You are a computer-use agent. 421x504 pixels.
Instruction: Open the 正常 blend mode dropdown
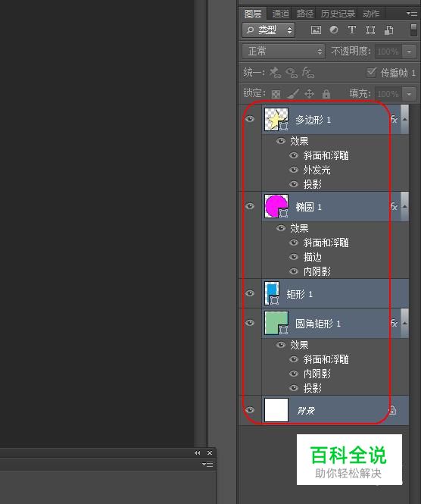click(283, 51)
